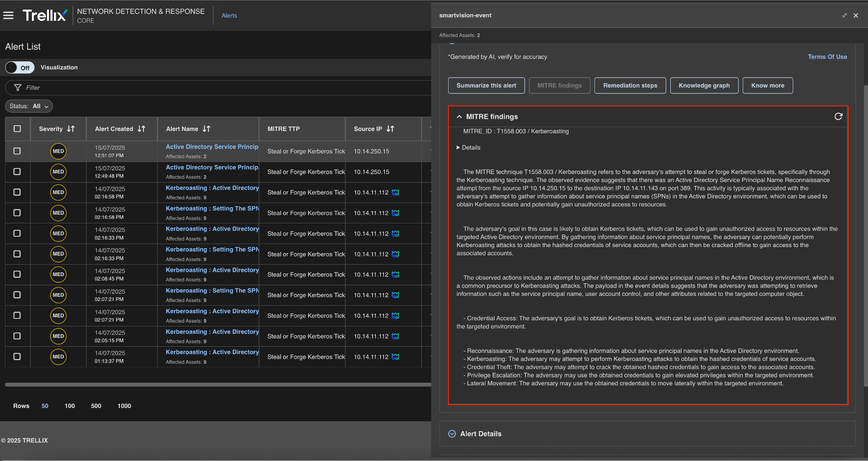Toggle the Visualization switch on

pos(19,68)
